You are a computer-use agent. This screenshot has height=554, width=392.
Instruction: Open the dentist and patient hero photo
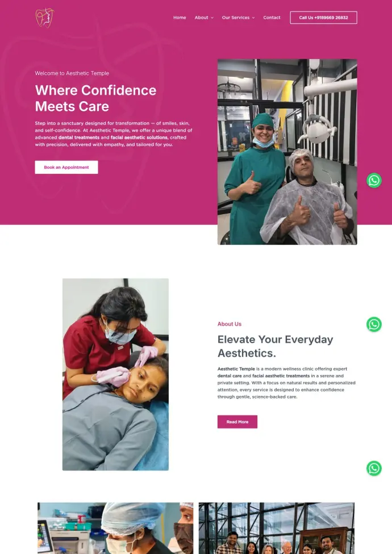coord(287,152)
